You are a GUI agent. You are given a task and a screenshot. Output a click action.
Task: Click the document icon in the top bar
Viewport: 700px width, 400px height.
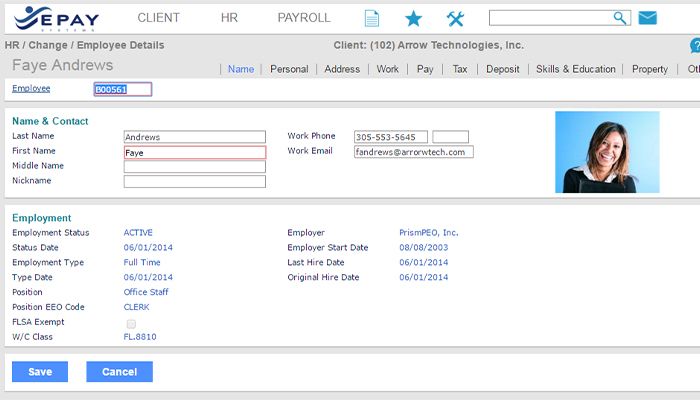(372, 18)
